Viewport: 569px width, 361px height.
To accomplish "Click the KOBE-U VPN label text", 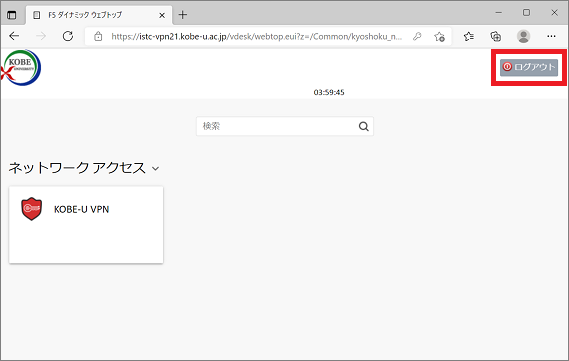I will coord(82,209).
